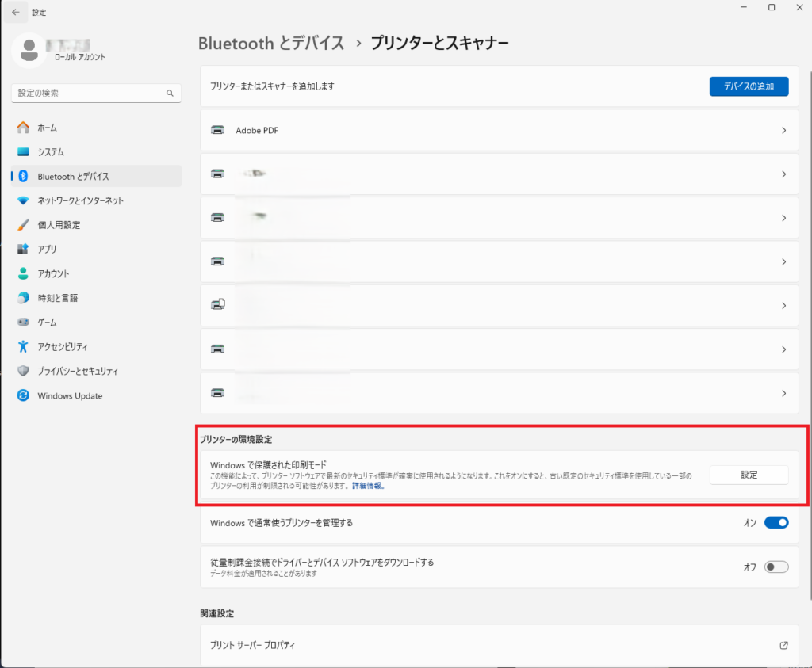
Task: Click the 設定 button for protected print mode
Action: point(748,475)
